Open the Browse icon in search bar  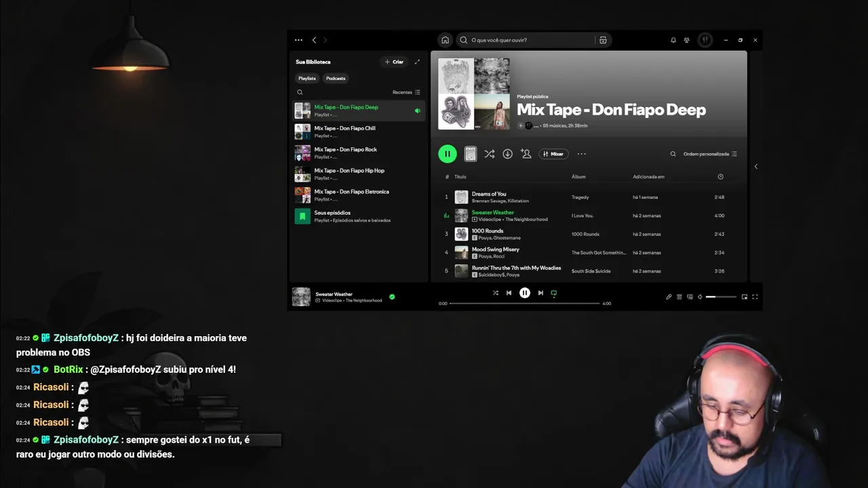pyautogui.click(x=603, y=40)
